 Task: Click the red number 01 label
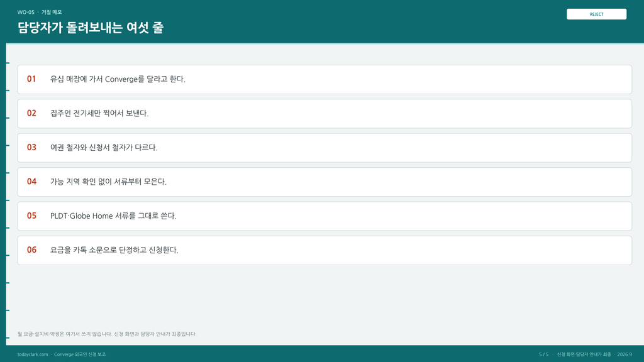tap(31, 79)
